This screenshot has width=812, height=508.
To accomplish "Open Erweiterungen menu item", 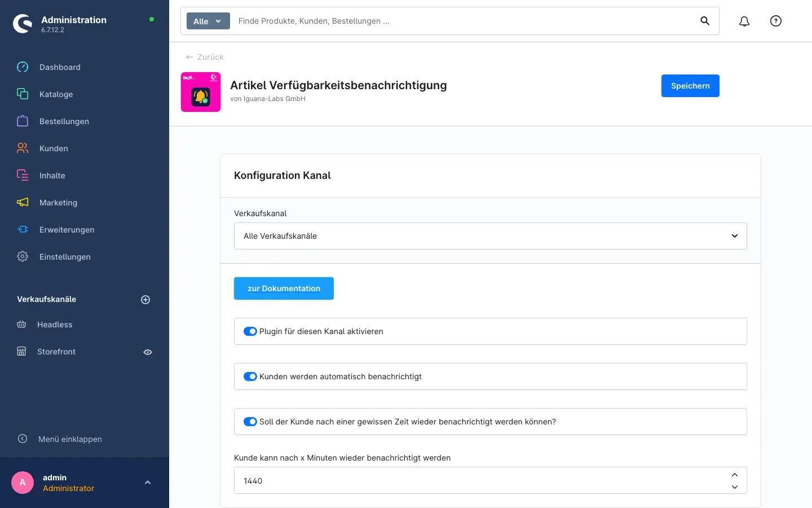I will [x=67, y=230].
